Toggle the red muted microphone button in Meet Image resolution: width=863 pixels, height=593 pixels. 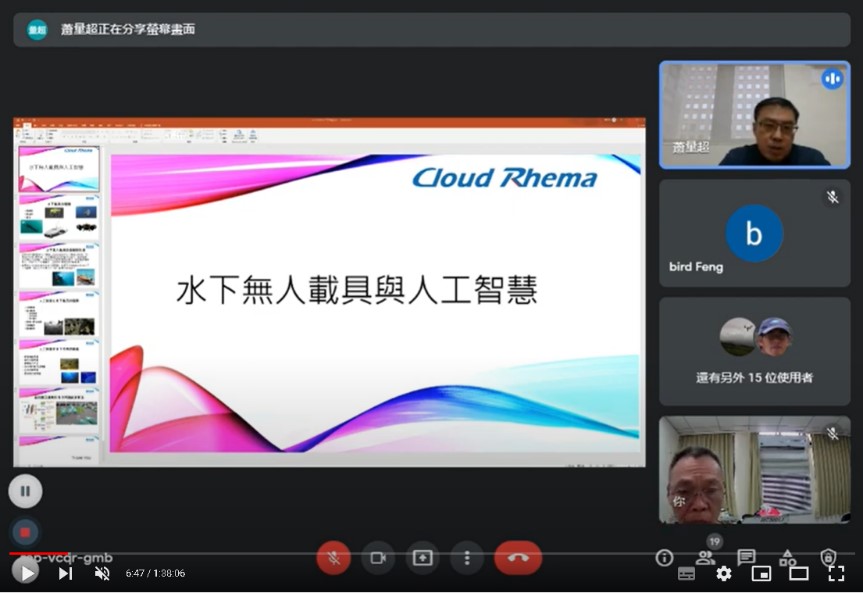tap(334, 558)
